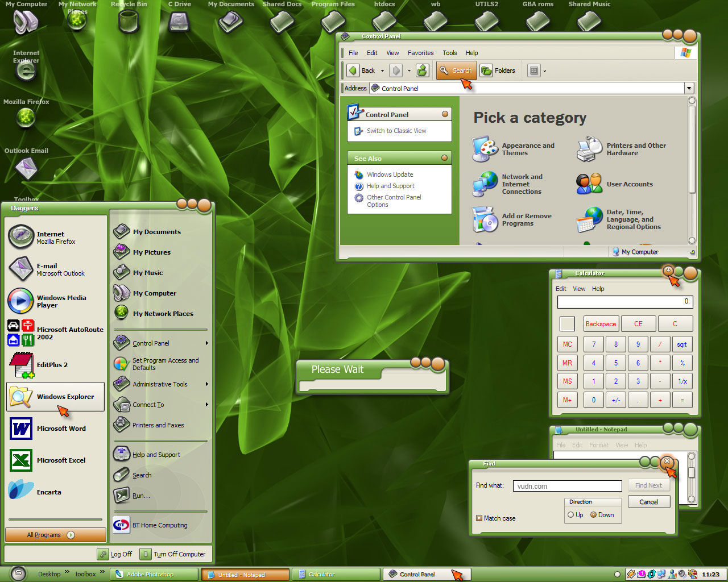Open Appearance and Themes category
The height and width of the screenshot is (582, 728).
click(514, 149)
